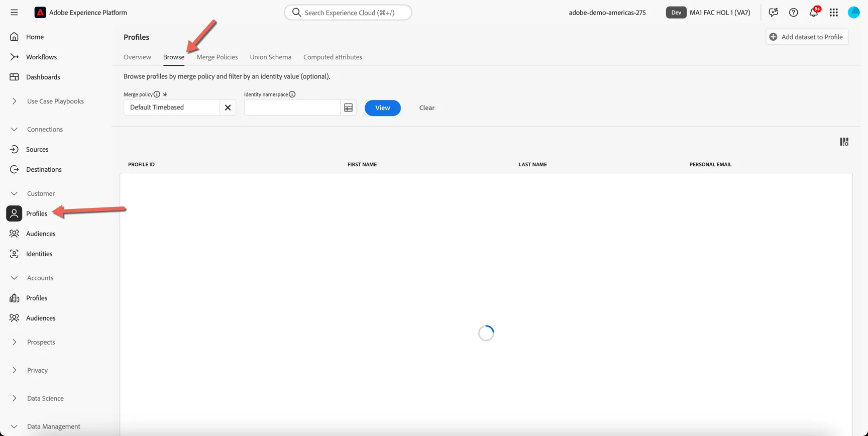Open Audiences under the Accounts section
The image size is (868, 436).
coord(41,318)
